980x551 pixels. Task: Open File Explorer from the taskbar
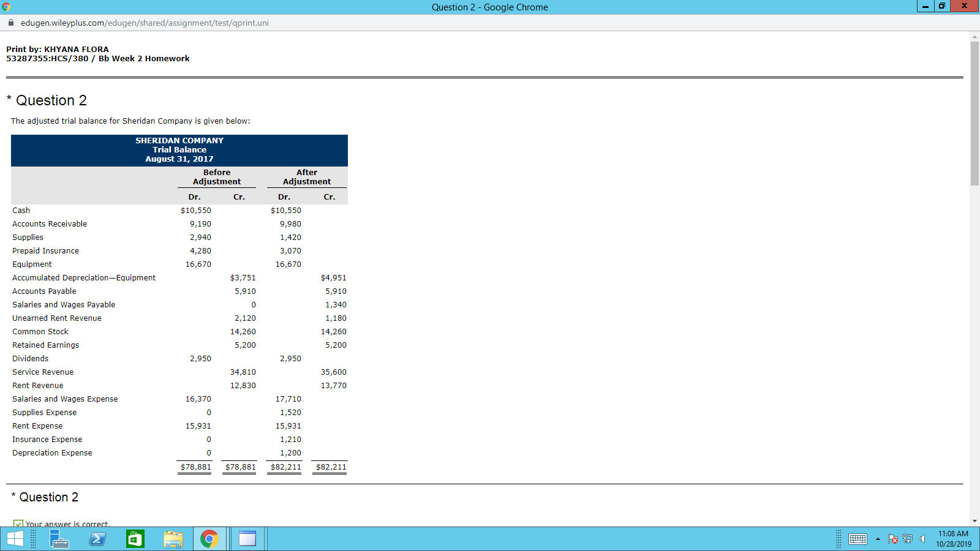173,539
